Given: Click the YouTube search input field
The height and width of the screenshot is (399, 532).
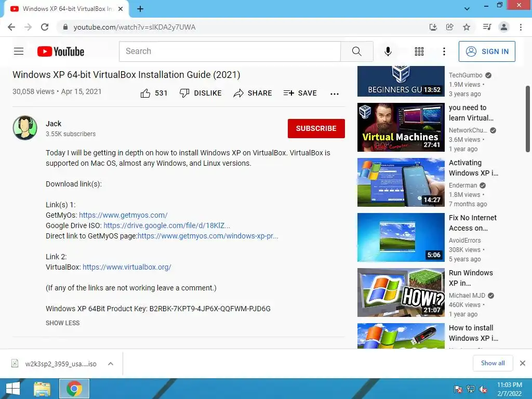Looking at the screenshot, I should pos(230,51).
